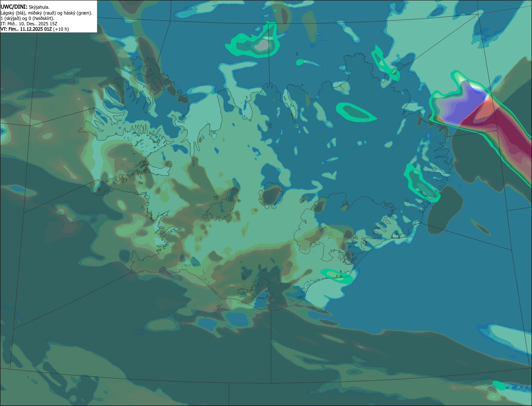Click the '(+10 h)' forecast offset text
Viewport: 532px width, 406px height.
(x=61, y=29)
